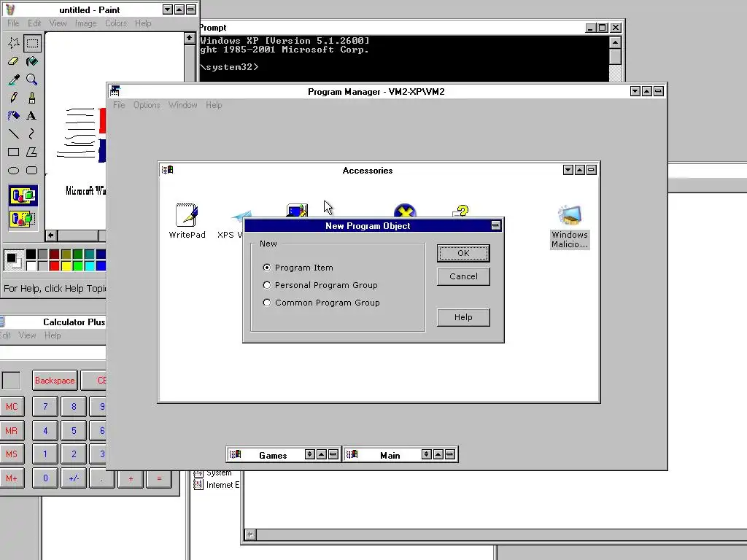Select the Text tool in Paint
Viewport: 747px width, 560px height.
(x=32, y=116)
